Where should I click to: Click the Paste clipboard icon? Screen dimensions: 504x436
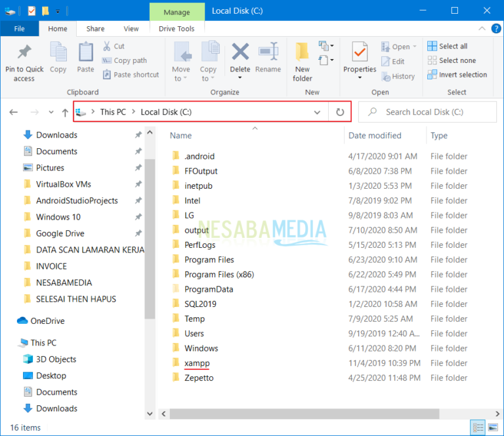pos(86,52)
